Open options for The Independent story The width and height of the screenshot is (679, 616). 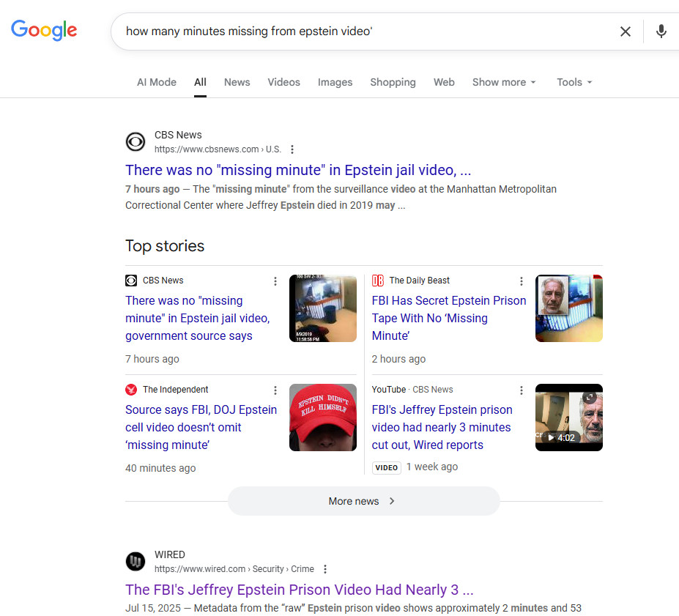pyautogui.click(x=275, y=390)
